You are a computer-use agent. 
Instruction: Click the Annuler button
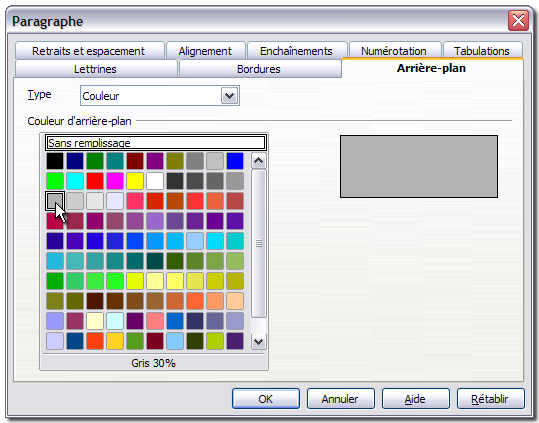pos(340,399)
